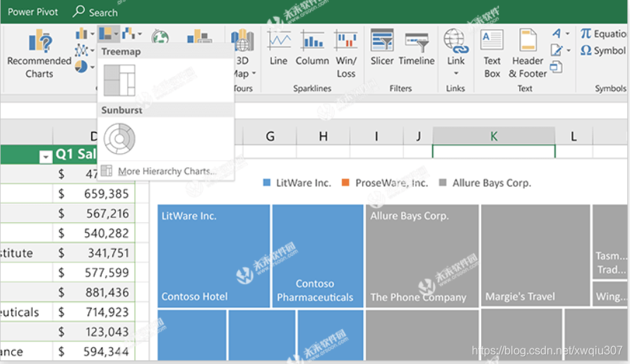Click the Link globe icon
The image size is (630, 364).
click(x=456, y=41)
